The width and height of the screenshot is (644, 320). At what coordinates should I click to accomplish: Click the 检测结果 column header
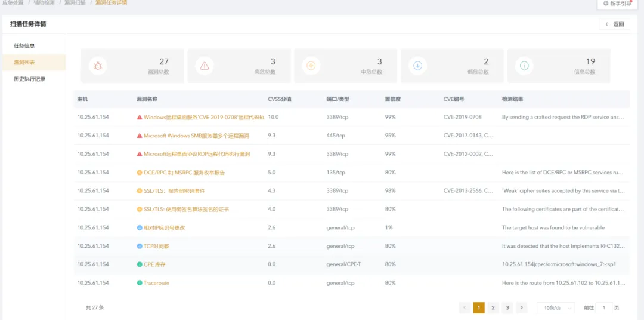tap(513, 99)
